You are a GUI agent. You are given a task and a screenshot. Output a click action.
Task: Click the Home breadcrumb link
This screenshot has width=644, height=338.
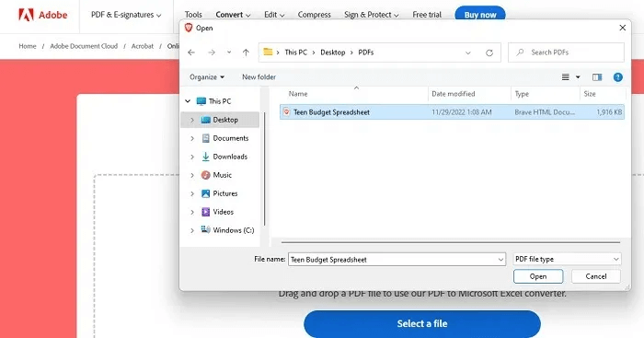[28, 46]
